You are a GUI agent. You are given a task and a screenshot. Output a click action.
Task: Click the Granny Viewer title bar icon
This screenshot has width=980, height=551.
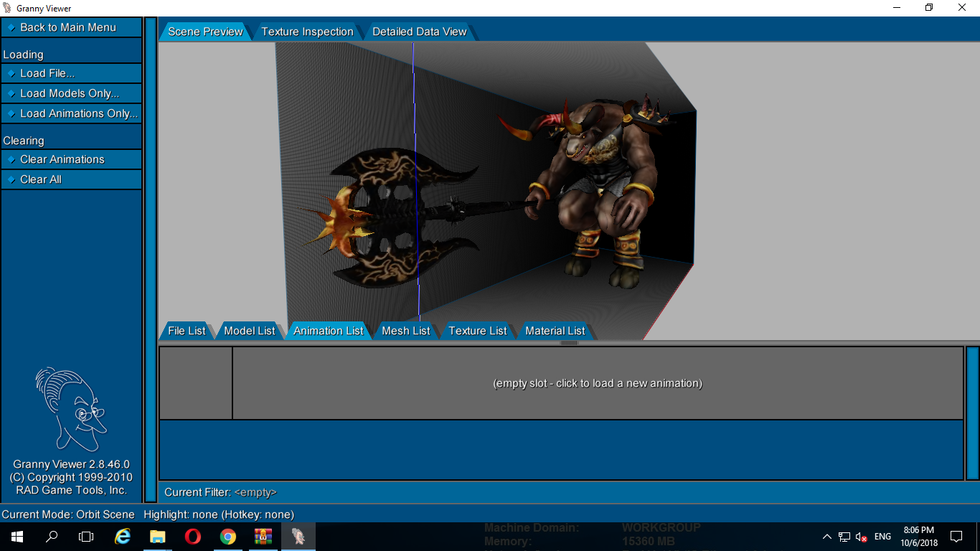coord(8,8)
